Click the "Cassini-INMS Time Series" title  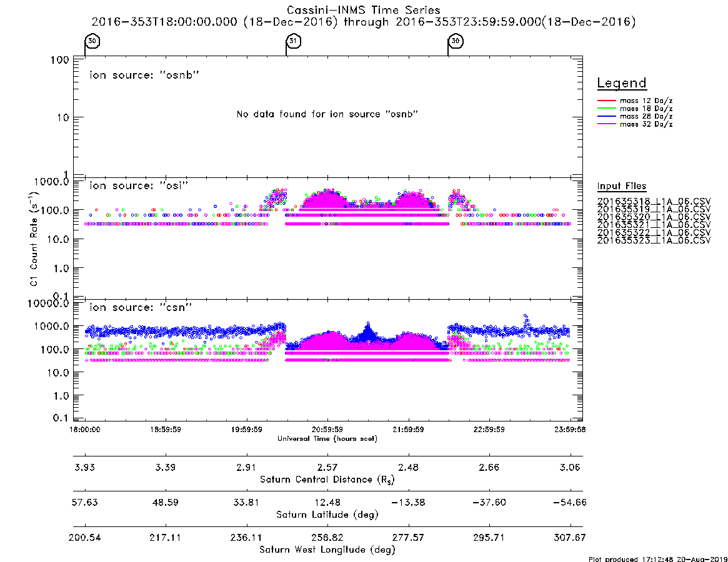tap(363, 10)
